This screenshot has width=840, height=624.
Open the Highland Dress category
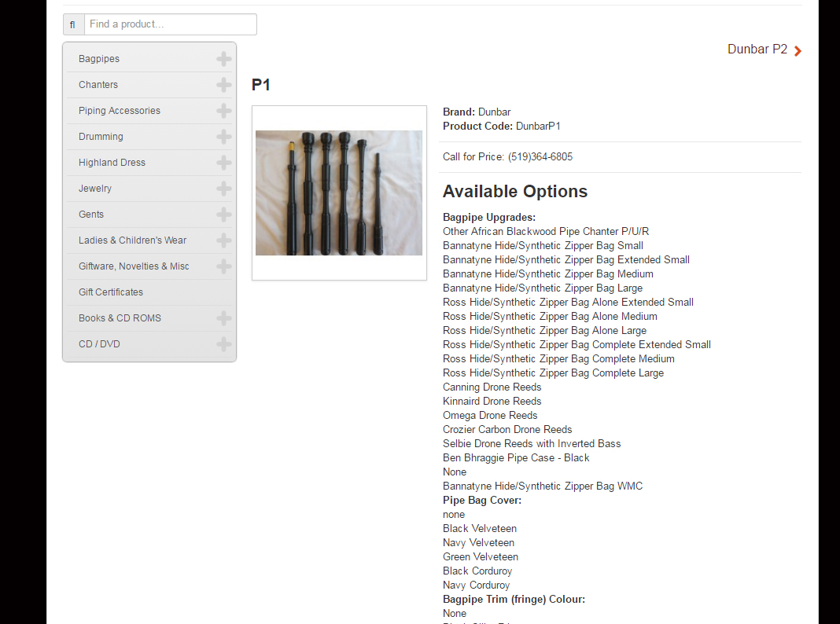click(112, 163)
